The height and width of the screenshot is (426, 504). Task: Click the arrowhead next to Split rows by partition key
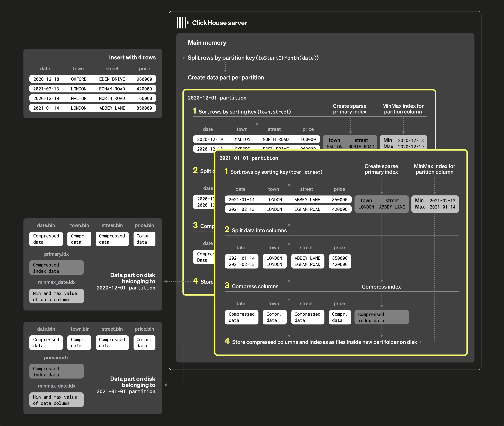pos(184,58)
